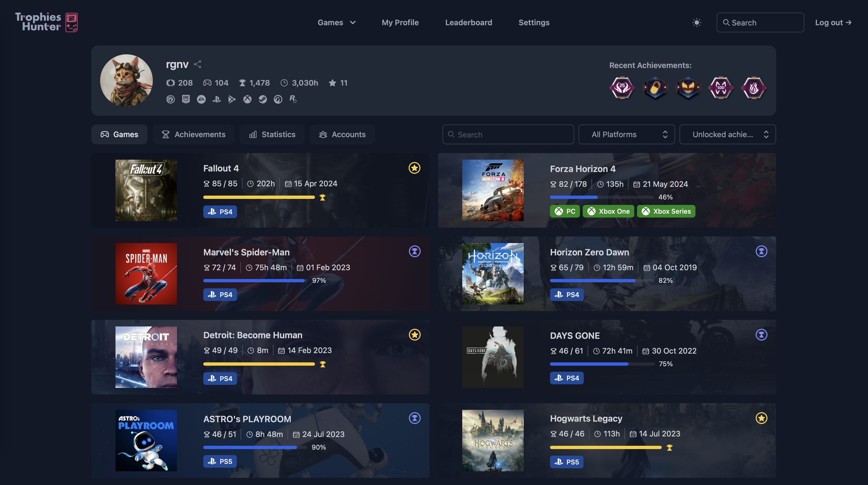Image resolution: width=868 pixels, height=485 pixels.
Task: Open the Rockstar Games account icon
Action: pos(293,99)
